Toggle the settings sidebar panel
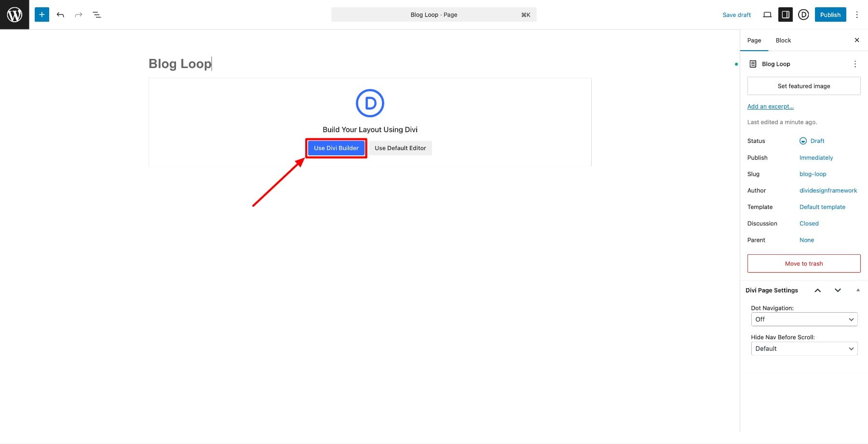The width and height of the screenshot is (868, 444). tap(786, 14)
